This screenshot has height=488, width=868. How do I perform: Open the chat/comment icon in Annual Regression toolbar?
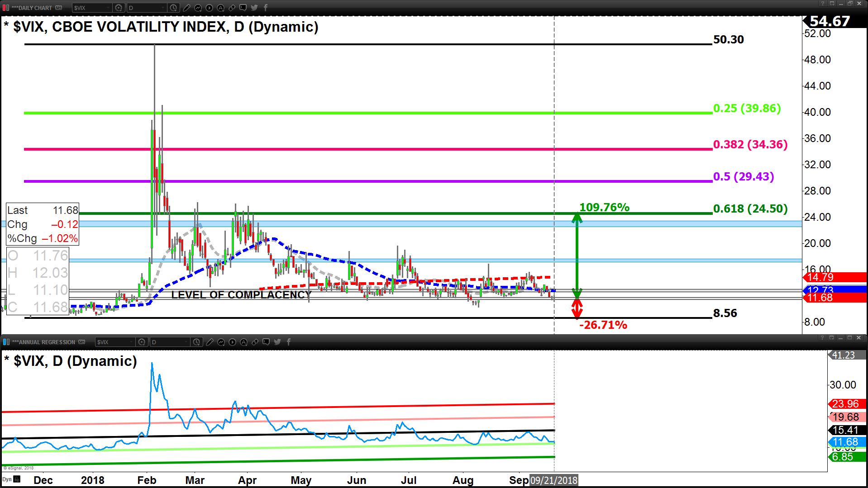click(x=266, y=342)
